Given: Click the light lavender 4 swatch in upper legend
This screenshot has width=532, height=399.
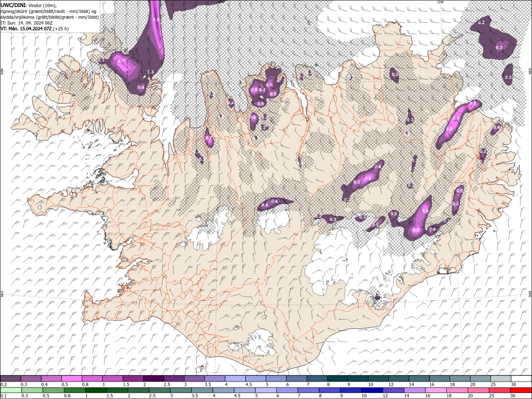Looking at the screenshot, I should [235, 379].
